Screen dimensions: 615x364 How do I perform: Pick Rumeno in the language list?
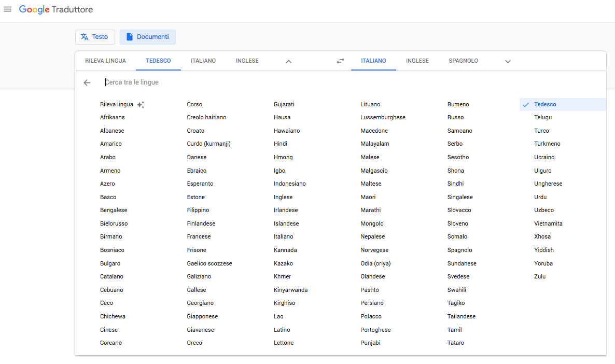tap(458, 104)
